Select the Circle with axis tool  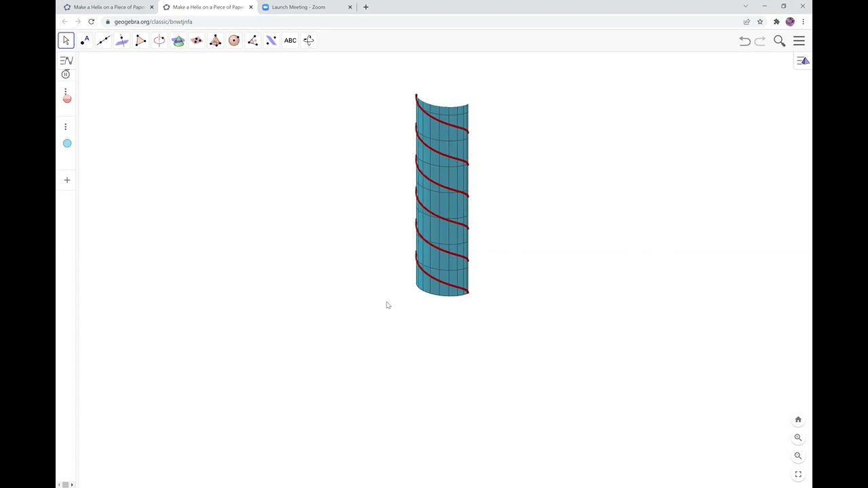pyautogui.click(x=159, y=41)
